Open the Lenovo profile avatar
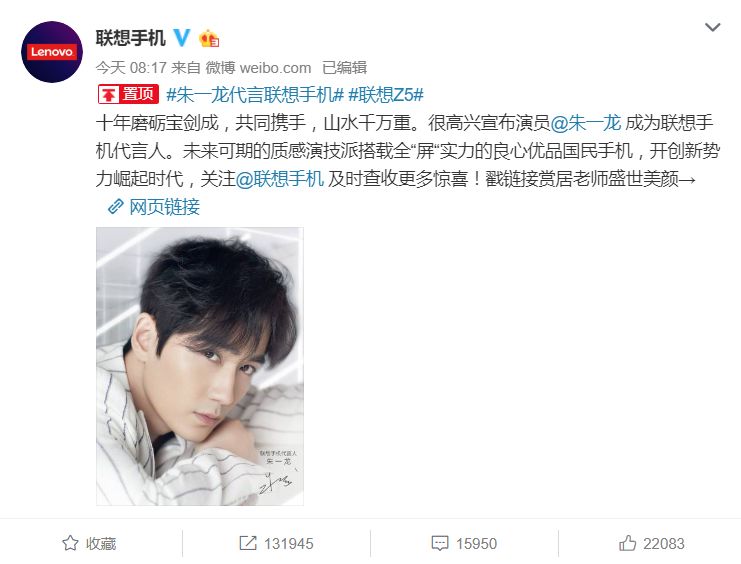Viewport: 741px width, 564px height. (x=52, y=52)
